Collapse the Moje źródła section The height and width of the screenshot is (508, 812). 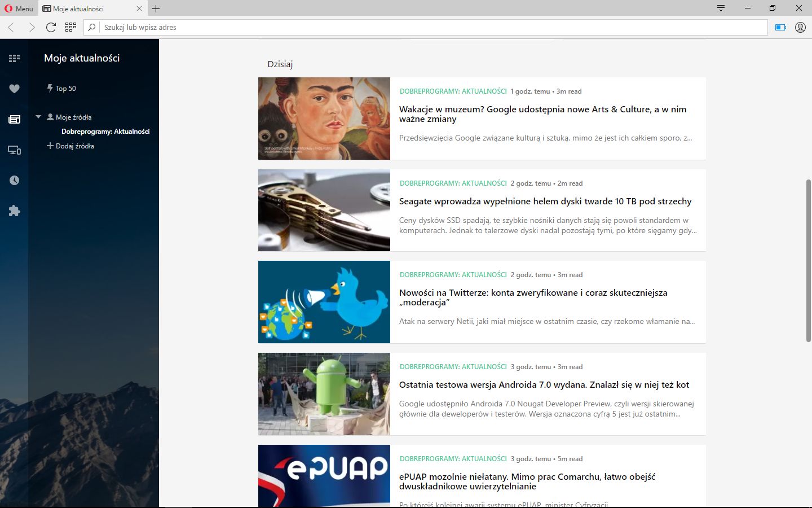click(x=38, y=117)
